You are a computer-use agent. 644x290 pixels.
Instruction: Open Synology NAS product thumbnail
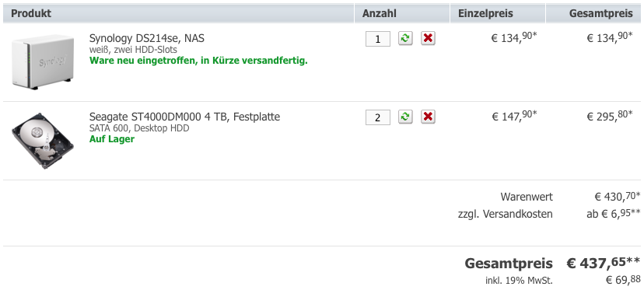(42, 61)
